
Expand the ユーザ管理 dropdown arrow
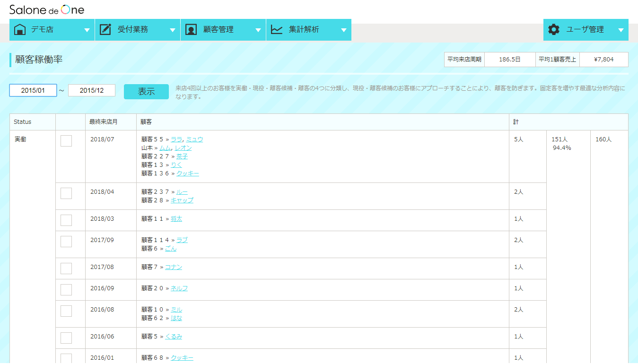click(x=621, y=30)
